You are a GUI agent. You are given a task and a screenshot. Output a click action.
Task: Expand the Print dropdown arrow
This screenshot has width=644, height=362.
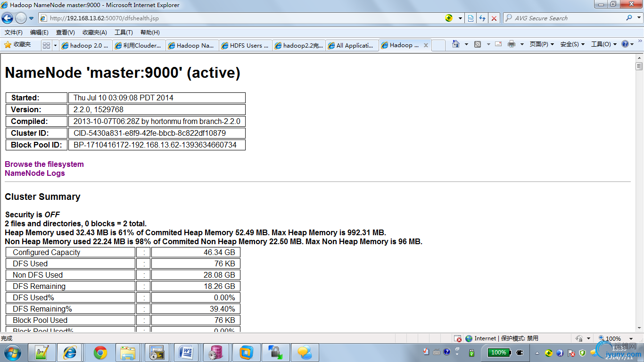[522, 44]
